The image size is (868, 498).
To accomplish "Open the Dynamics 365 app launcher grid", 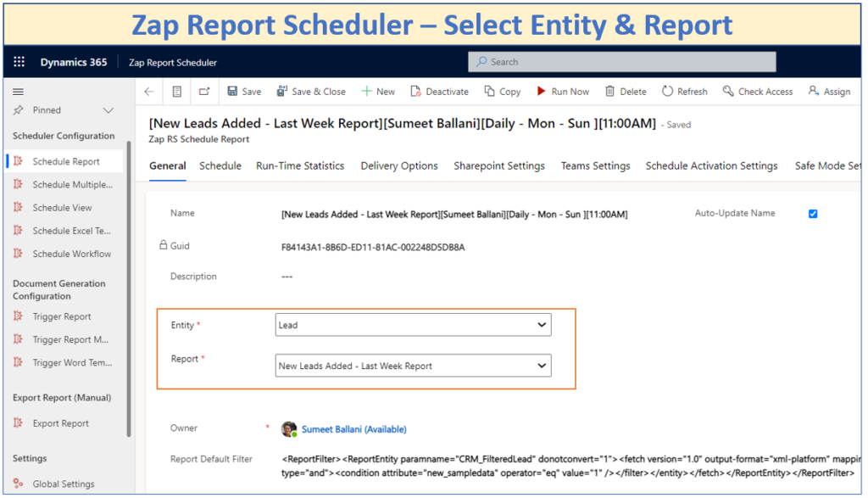I will 19,61.
